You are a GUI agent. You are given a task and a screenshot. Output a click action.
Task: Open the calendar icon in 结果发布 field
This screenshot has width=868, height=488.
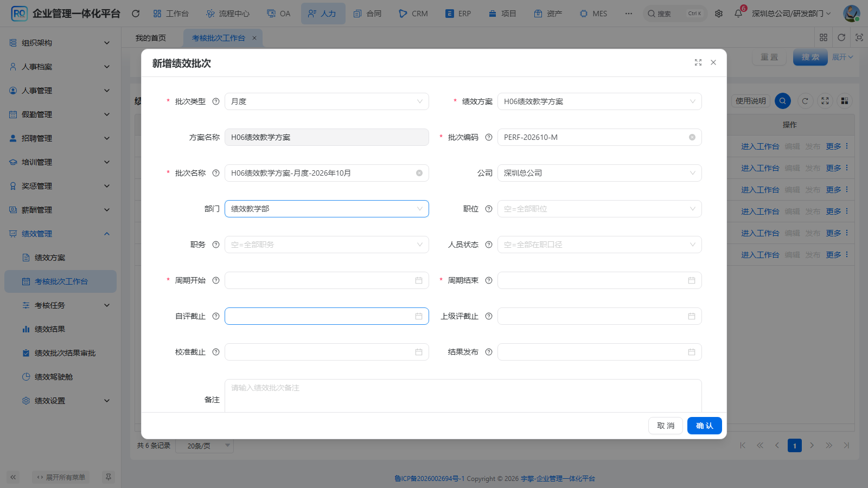[692, 352]
